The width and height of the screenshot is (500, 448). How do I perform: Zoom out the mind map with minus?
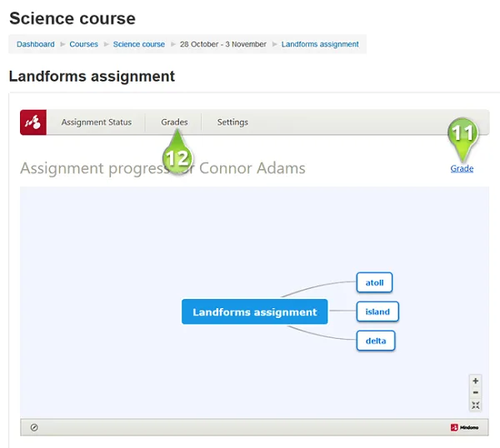click(x=476, y=392)
